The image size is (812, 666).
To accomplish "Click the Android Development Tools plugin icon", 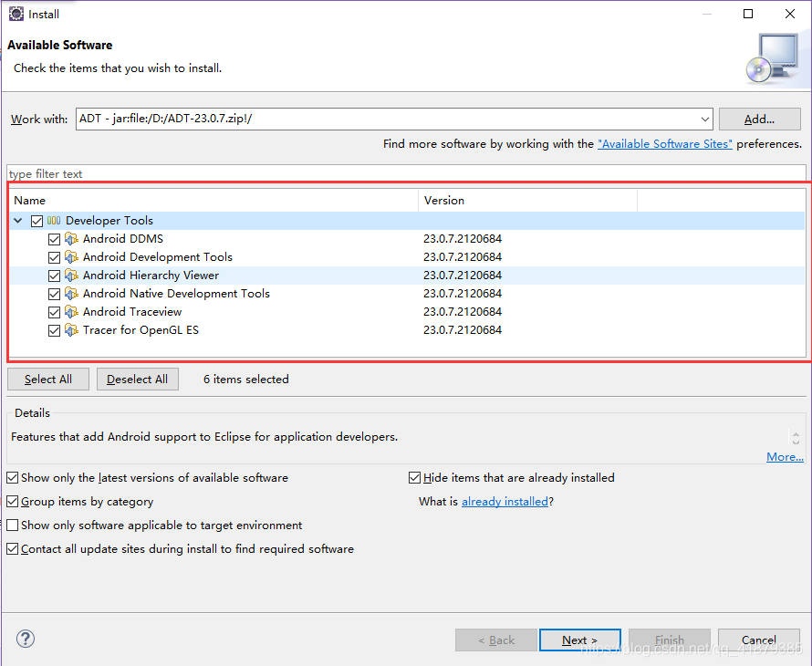I will (x=71, y=257).
